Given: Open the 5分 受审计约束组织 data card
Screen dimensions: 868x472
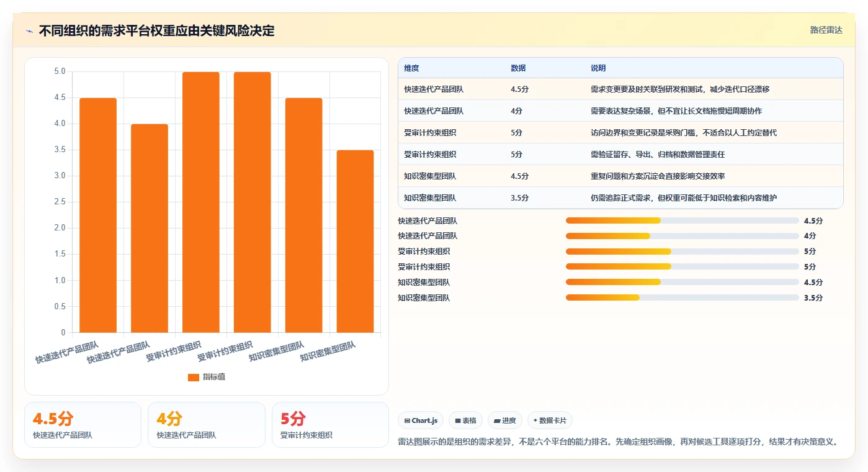Looking at the screenshot, I should 330,425.
